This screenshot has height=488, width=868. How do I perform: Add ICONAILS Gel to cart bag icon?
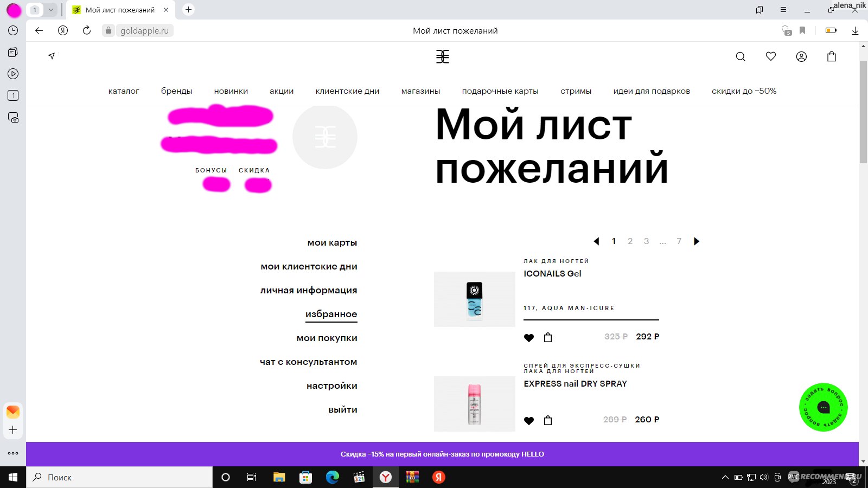tap(548, 337)
